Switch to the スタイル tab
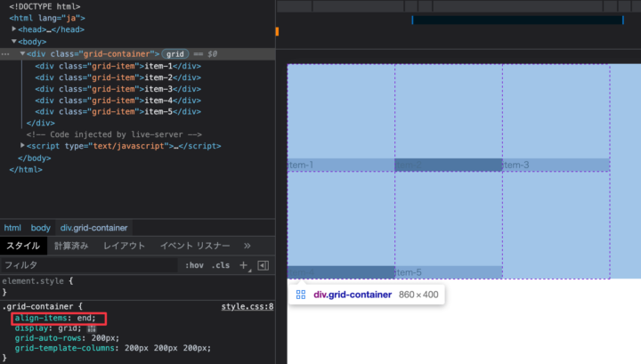 pyautogui.click(x=23, y=246)
